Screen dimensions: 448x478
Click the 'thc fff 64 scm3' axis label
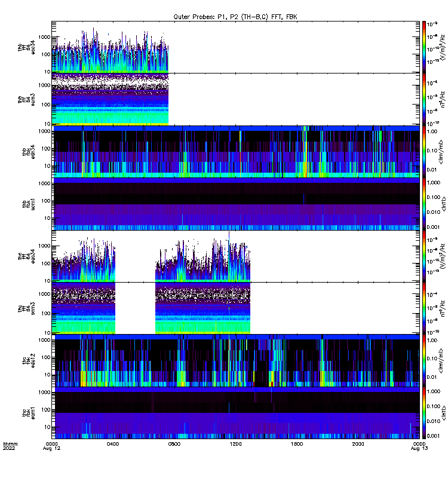pos(26,308)
